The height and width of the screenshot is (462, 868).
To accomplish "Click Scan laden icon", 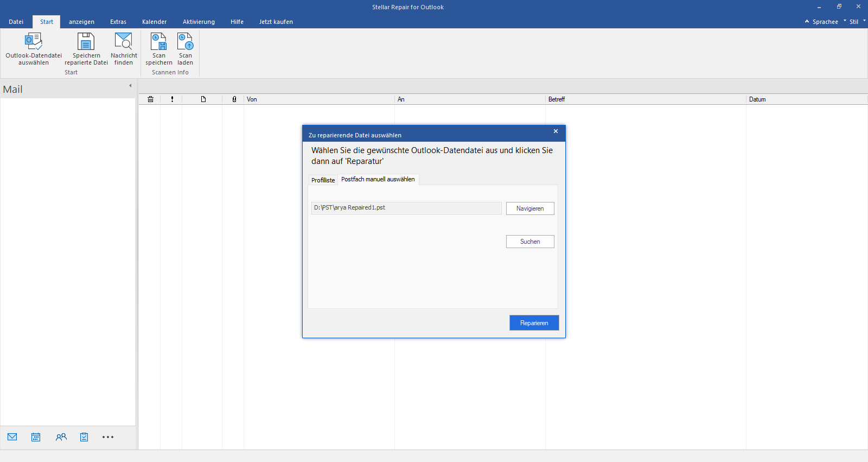I will coord(185,41).
